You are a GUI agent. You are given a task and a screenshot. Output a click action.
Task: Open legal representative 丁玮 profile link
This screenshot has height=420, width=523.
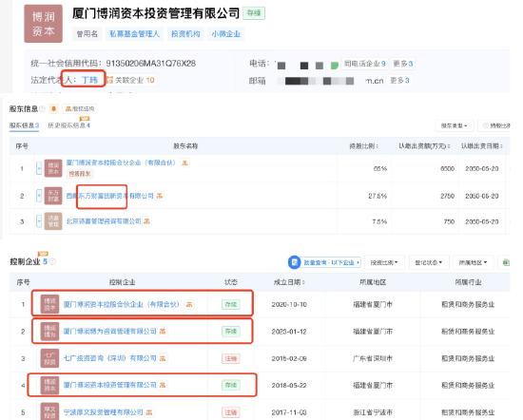click(89, 80)
